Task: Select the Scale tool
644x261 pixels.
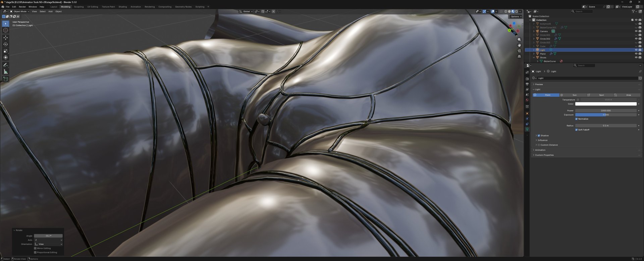Action: click(5, 51)
